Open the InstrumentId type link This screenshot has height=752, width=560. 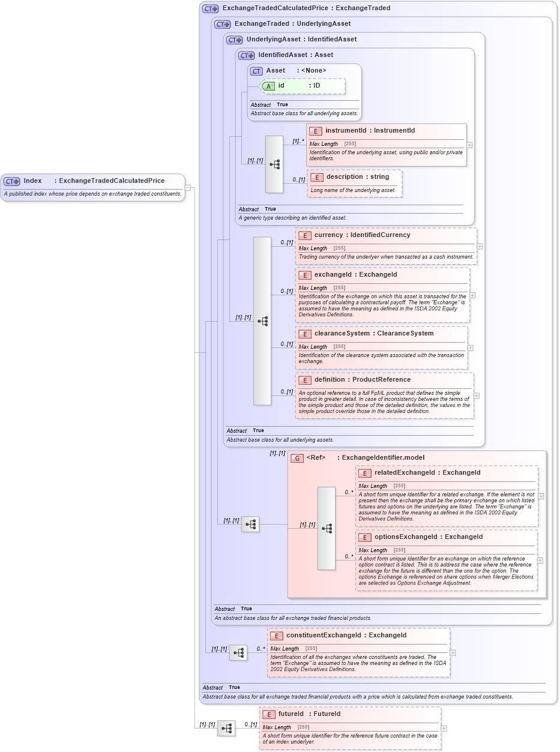[x=395, y=130]
